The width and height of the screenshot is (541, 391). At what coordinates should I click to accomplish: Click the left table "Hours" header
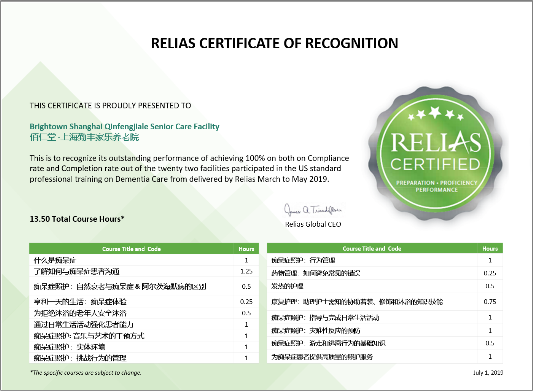(x=246, y=249)
